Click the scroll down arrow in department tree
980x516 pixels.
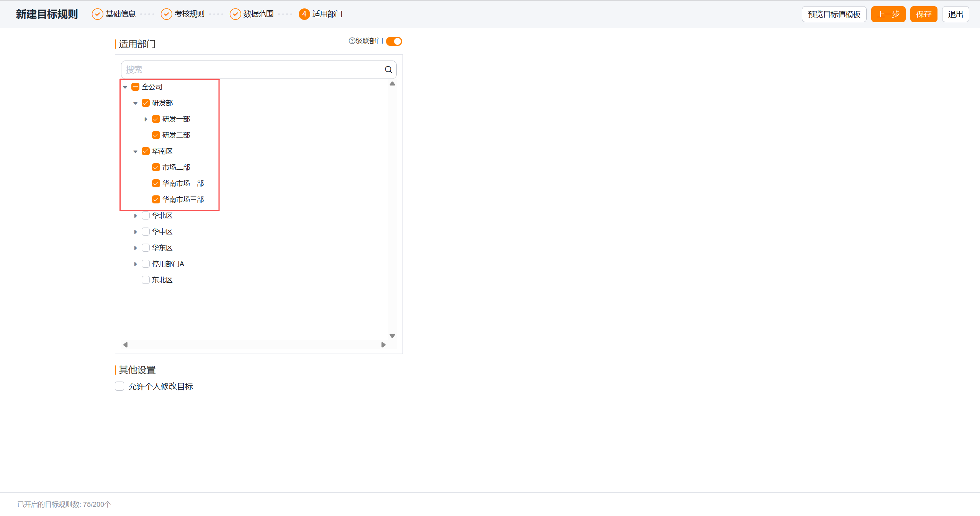(x=392, y=336)
